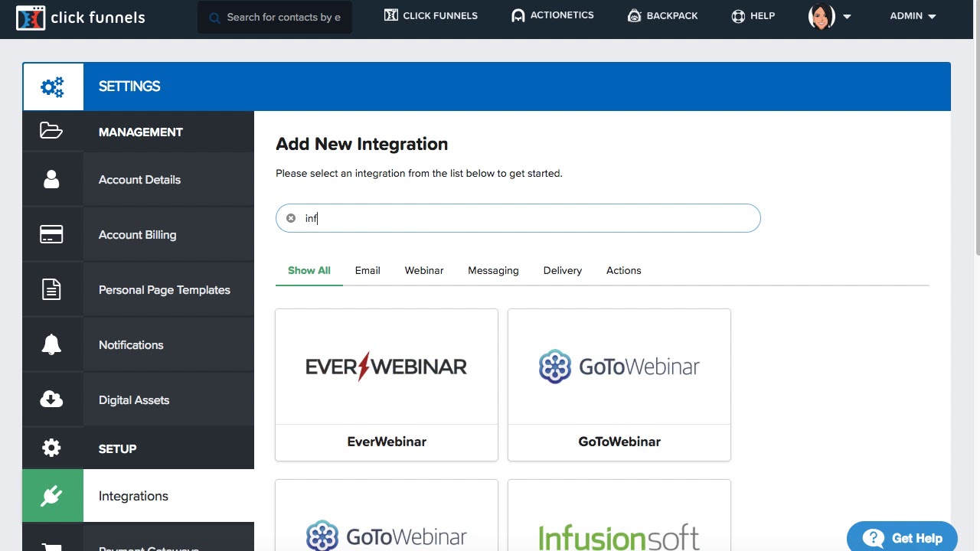Click the ClickFunnels logo icon
Image resolution: width=980 pixels, height=551 pixels.
pyautogui.click(x=30, y=18)
